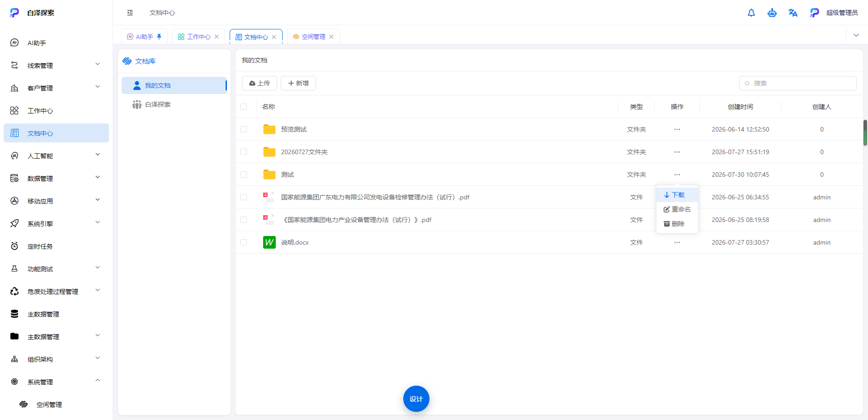
Task: Open the tab list dropdown chevron
Action: [x=856, y=35]
